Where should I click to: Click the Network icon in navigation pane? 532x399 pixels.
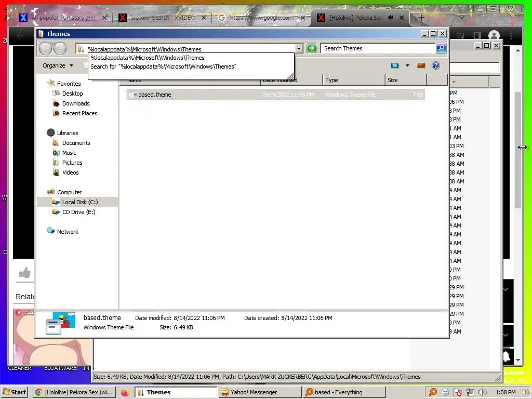[x=50, y=231]
